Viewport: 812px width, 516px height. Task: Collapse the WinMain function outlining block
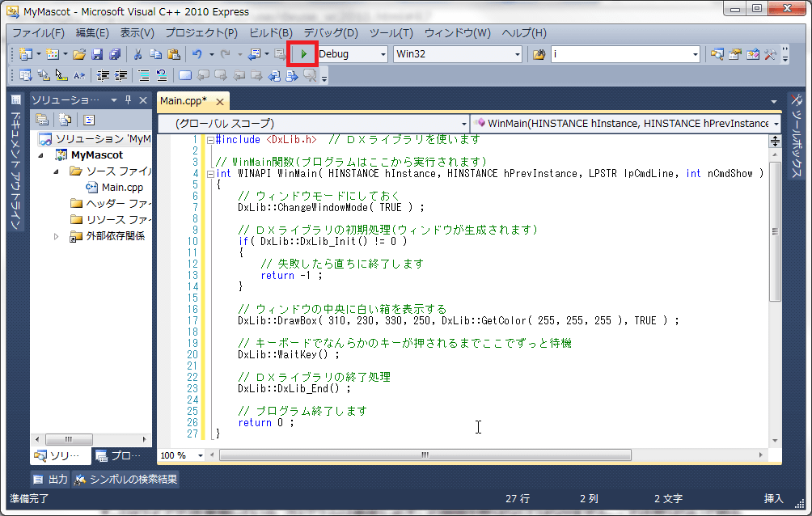(211, 174)
